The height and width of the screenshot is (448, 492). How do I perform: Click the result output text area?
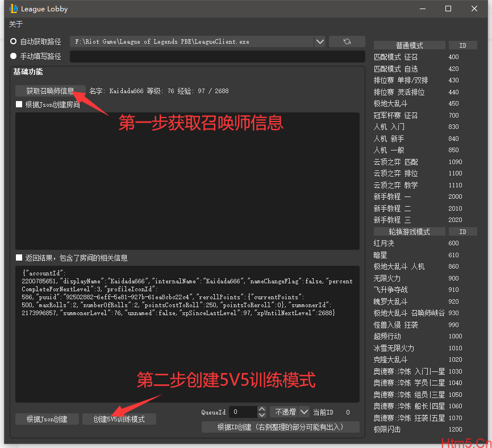point(187,334)
